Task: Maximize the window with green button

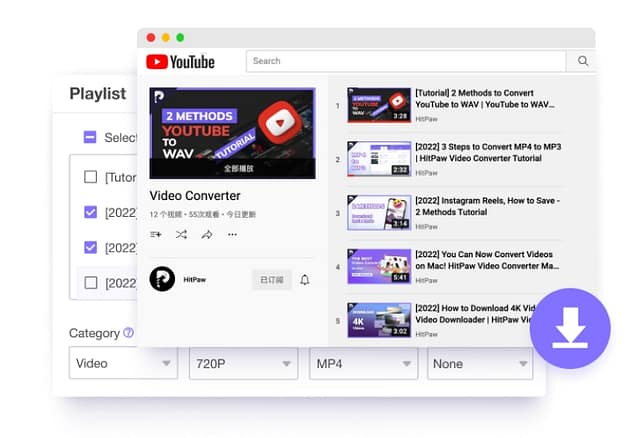Action: 180,38
